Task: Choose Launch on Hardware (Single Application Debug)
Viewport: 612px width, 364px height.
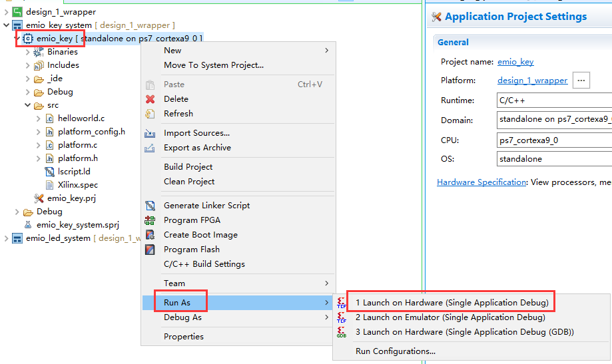Action: tap(471, 303)
